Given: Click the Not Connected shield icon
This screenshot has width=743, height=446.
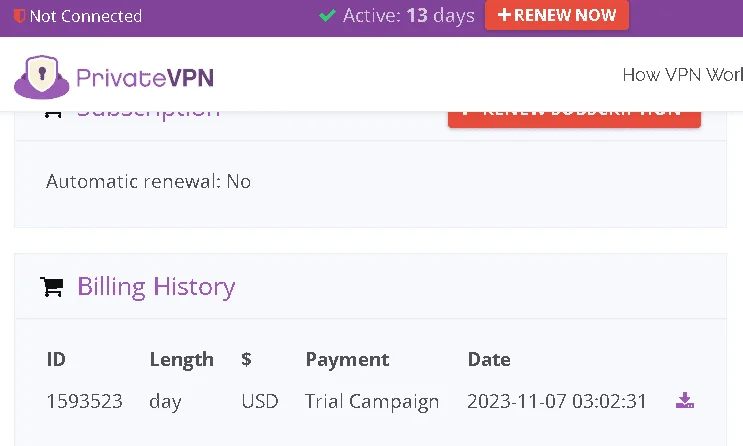Looking at the screenshot, I should 19,16.
